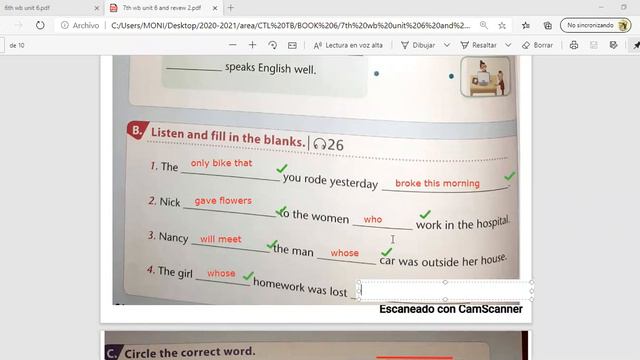This screenshot has width=640, height=360.
Task: Rotate the PDF page
Action: 272,45
